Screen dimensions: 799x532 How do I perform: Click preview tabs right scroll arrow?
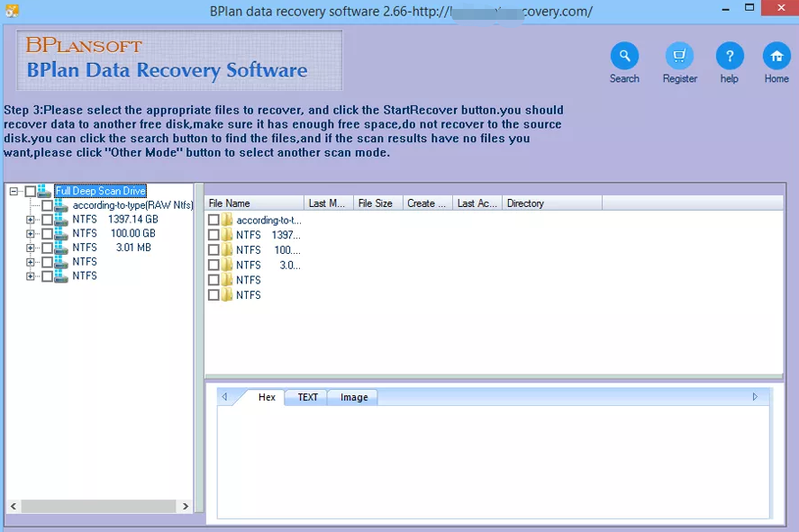pos(755,397)
